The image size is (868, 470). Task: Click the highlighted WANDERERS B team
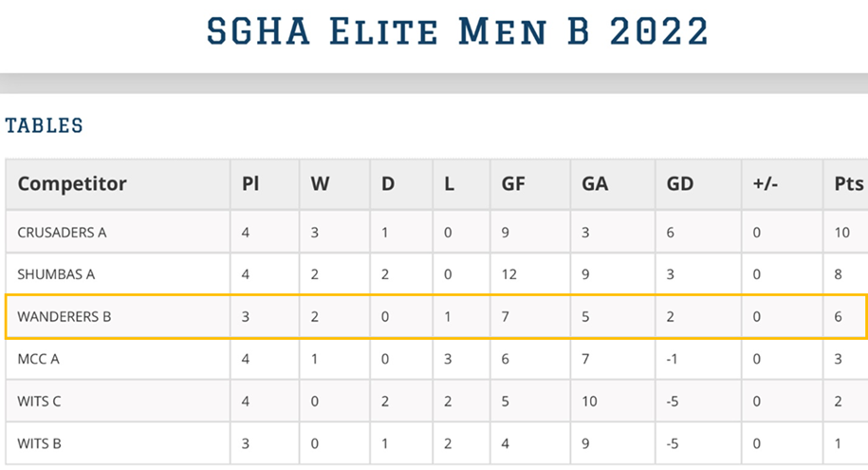tap(65, 316)
